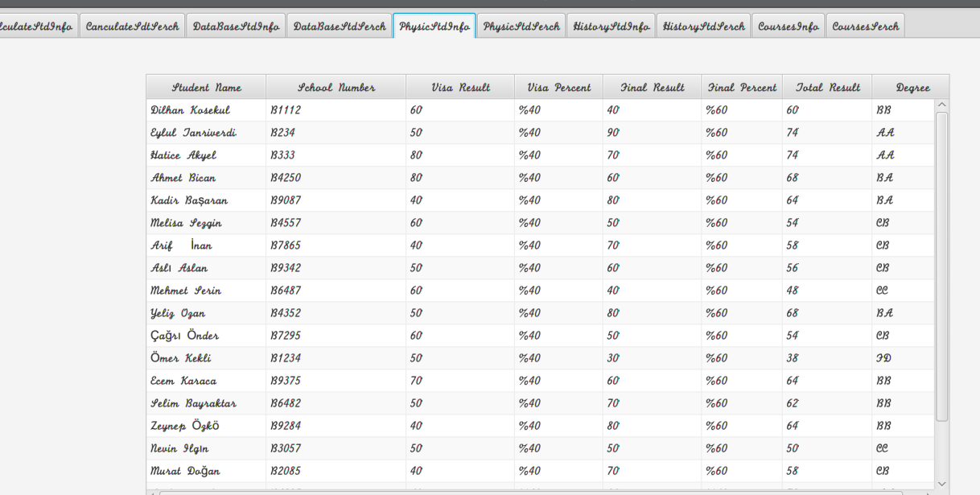Open the HistoryStdSerch tab

(704, 26)
